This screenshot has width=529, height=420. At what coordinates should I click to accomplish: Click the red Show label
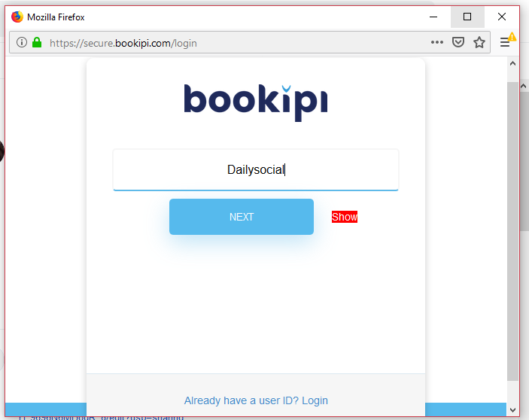tap(345, 217)
